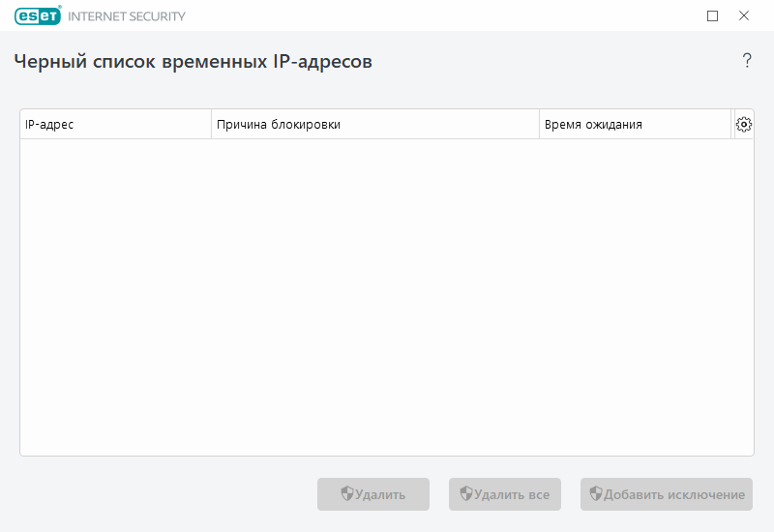Open the column settings gear icon
774x532 pixels.
point(743,125)
